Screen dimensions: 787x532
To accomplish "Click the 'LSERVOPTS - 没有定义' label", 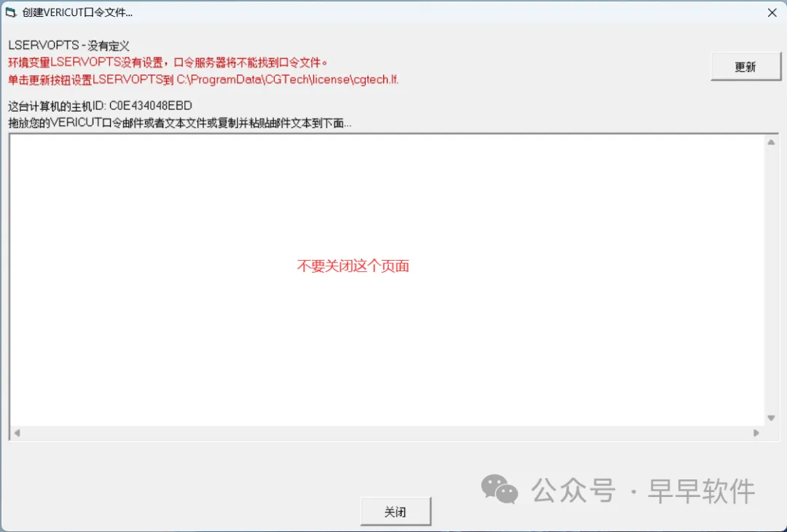I will click(68, 46).
